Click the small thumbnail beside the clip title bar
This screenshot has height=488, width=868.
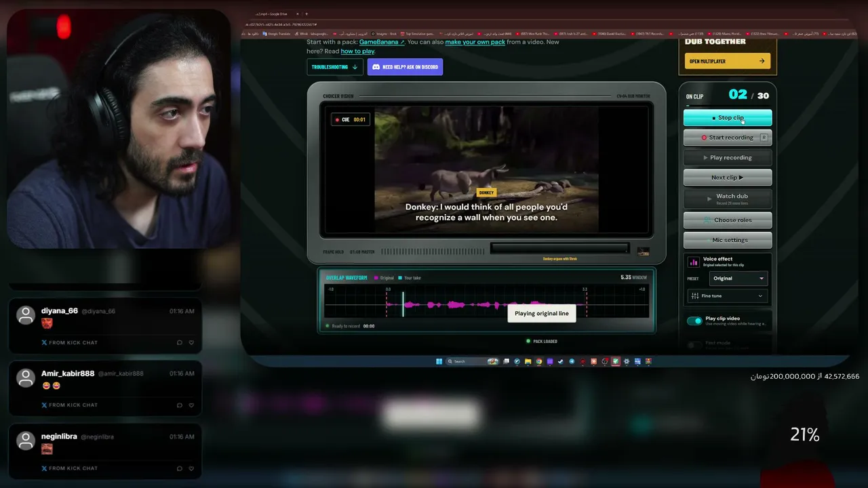[643, 251]
